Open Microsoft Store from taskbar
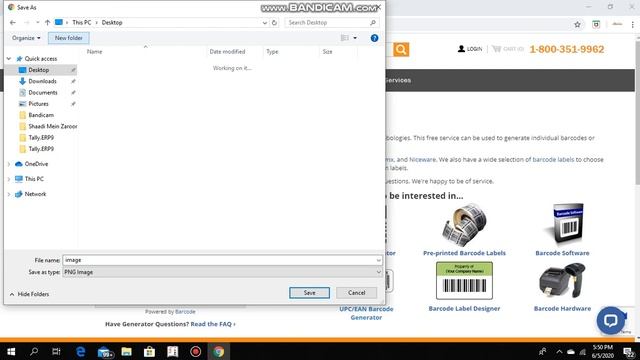The image size is (640, 360). point(149,351)
